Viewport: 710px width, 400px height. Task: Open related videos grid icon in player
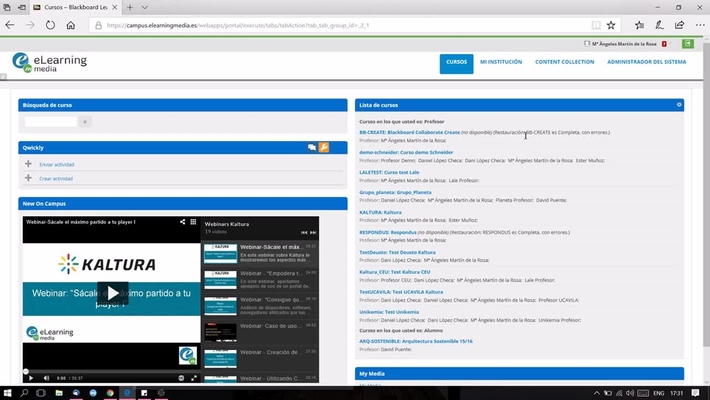[x=193, y=222]
